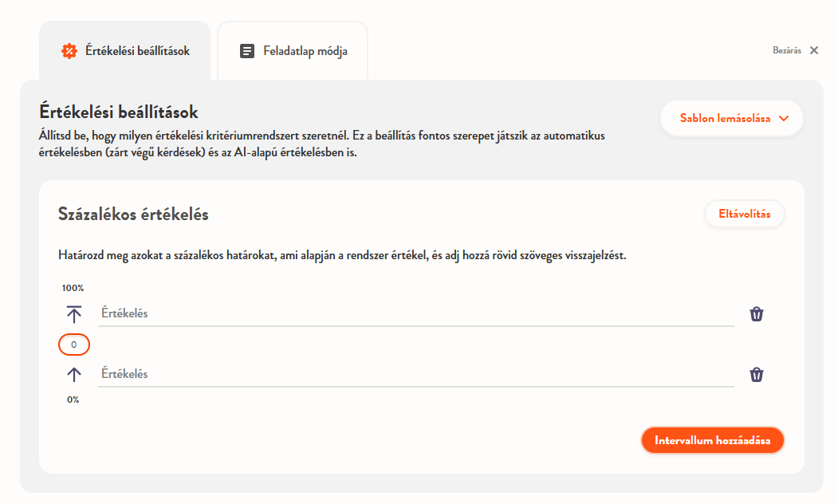Click the Intervallum hozzáadása button
The image size is (838, 504).
pyautogui.click(x=712, y=440)
